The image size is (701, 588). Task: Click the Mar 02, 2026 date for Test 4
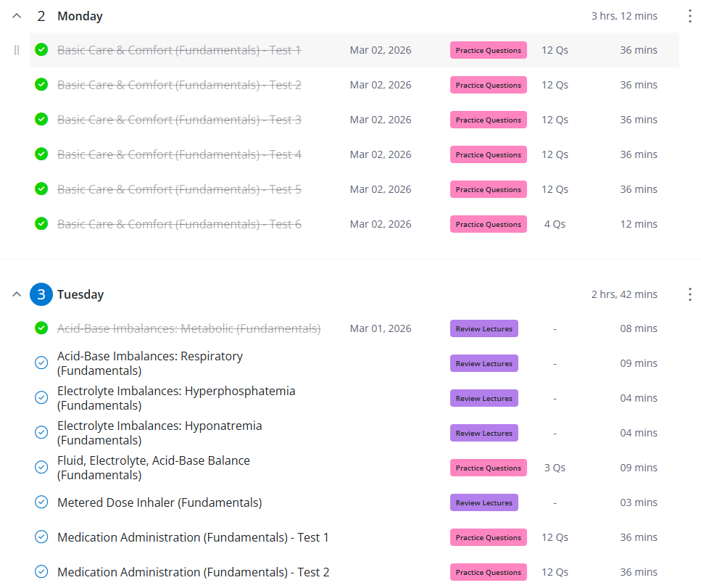click(x=380, y=154)
